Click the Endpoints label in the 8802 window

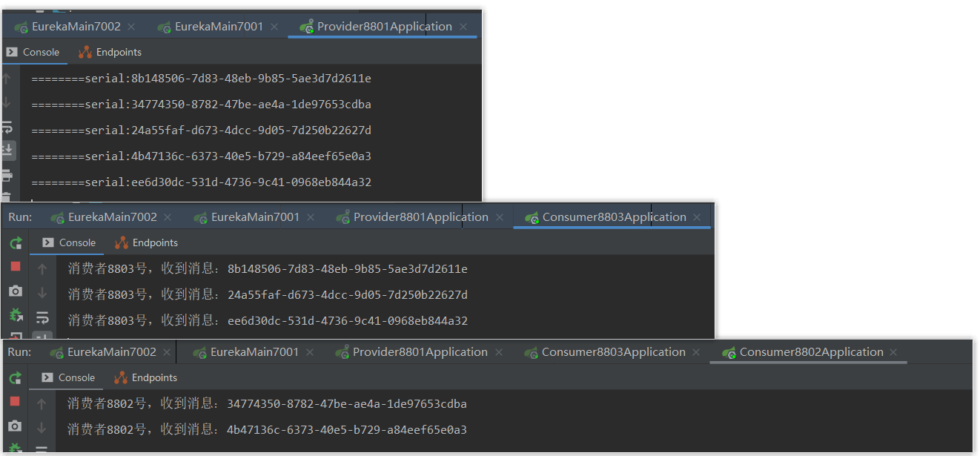tap(153, 377)
